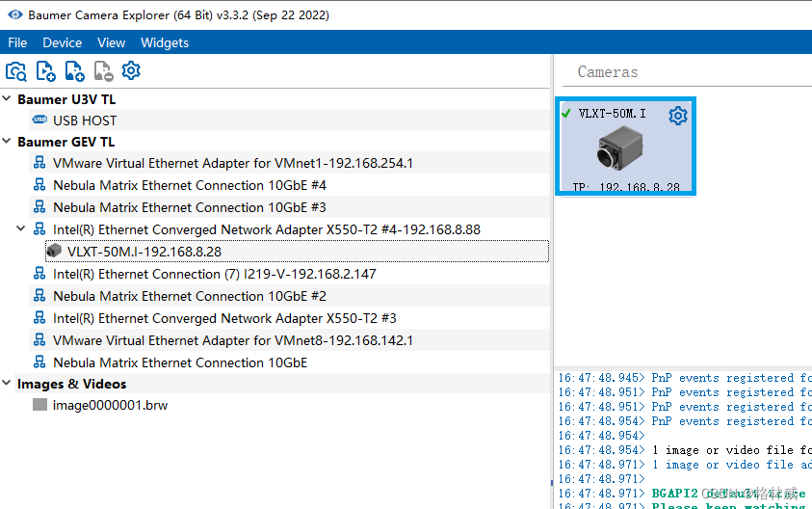This screenshot has width=812, height=509.
Task: Click the Baumer U3V TL heading
Action: [x=66, y=99]
